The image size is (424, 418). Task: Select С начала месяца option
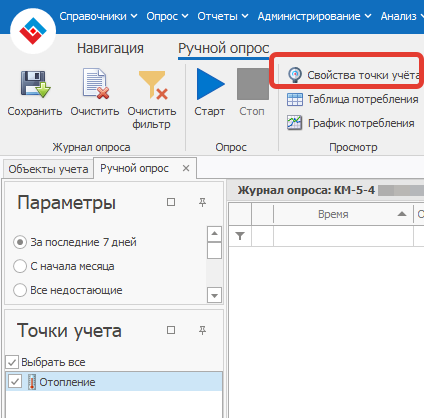(x=64, y=266)
